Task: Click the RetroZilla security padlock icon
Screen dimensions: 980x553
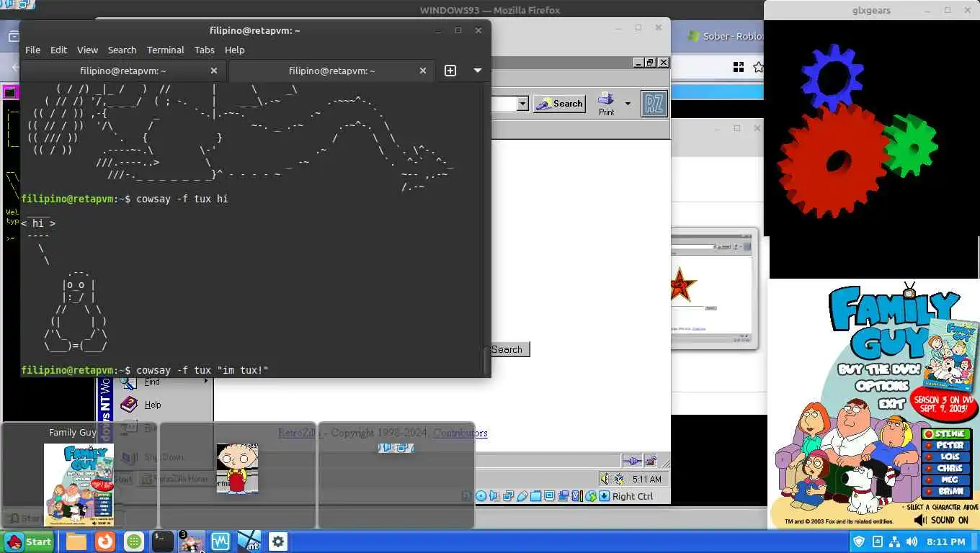Action: tap(651, 461)
